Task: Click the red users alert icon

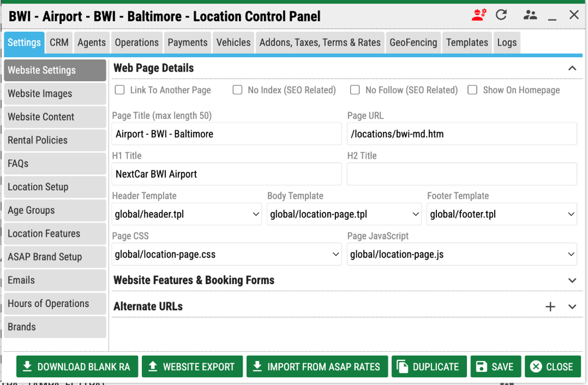Action: [x=479, y=15]
